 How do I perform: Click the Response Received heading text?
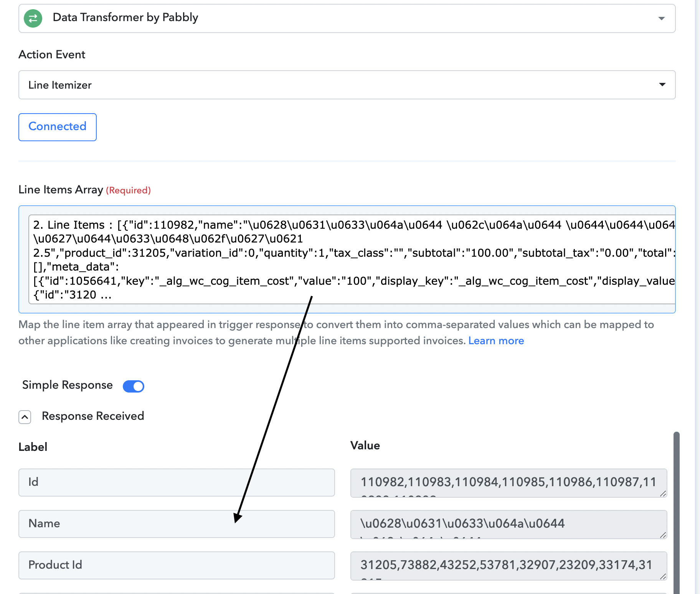pyautogui.click(x=93, y=416)
